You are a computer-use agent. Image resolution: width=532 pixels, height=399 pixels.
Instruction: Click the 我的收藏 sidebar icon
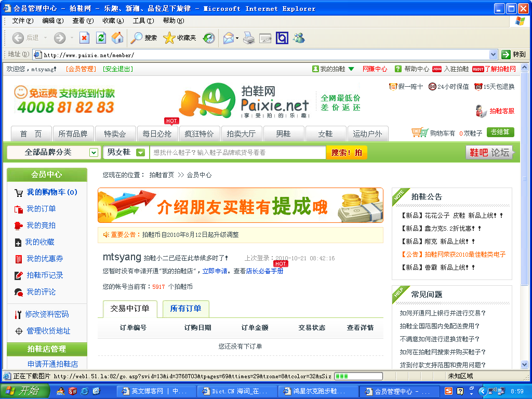tap(18, 242)
